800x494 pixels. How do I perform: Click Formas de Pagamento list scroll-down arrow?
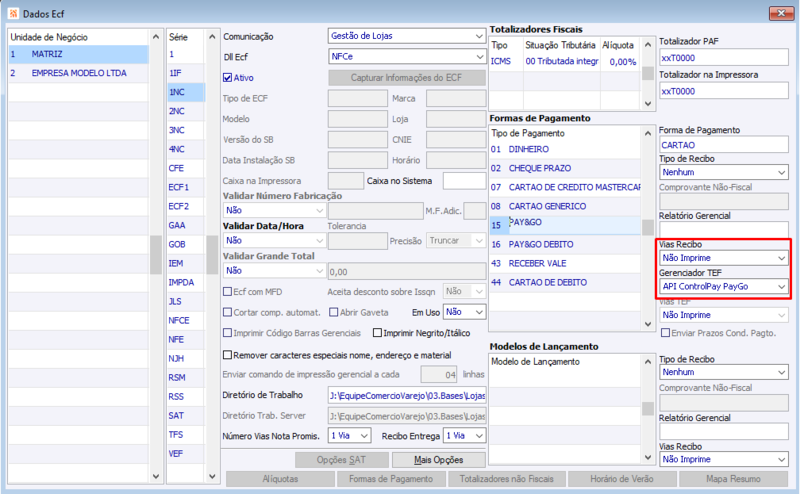(x=648, y=324)
